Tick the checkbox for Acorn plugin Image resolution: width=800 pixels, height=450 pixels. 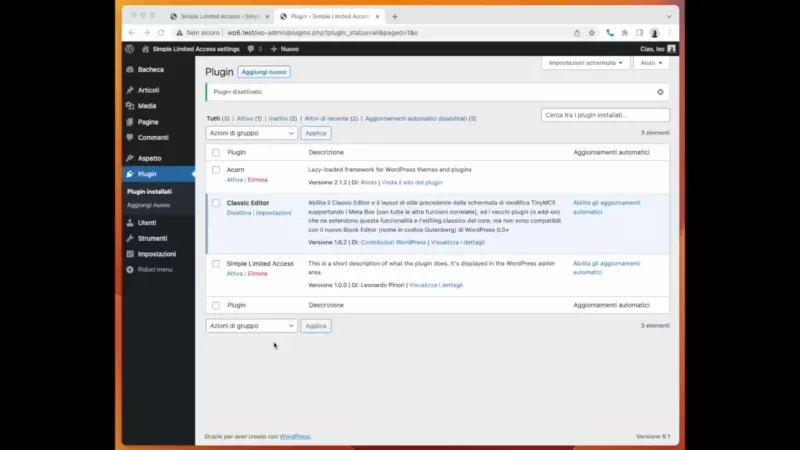(x=216, y=170)
